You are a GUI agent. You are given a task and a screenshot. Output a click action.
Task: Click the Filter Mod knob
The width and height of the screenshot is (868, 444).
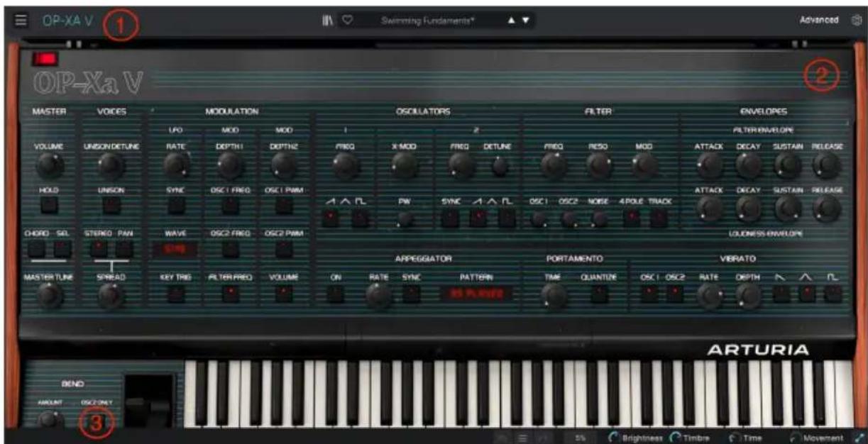tap(644, 165)
